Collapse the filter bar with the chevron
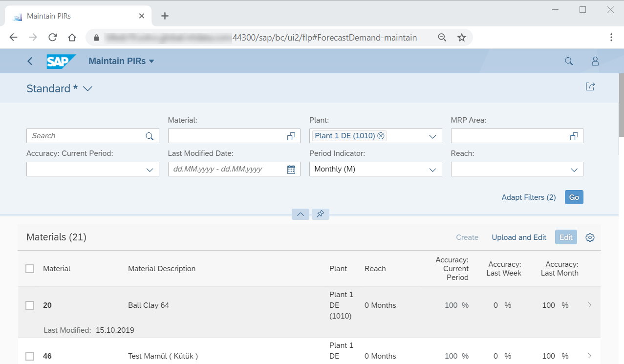This screenshot has height=364, width=624. click(300, 214)
